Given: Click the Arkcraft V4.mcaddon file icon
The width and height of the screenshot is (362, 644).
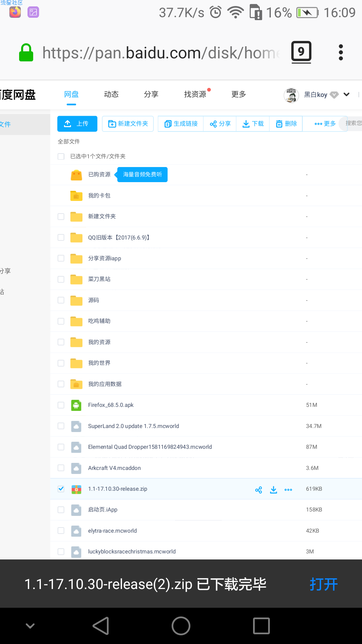Looking at the screenshot, I should pyautogui.click(x=76, y=468).
